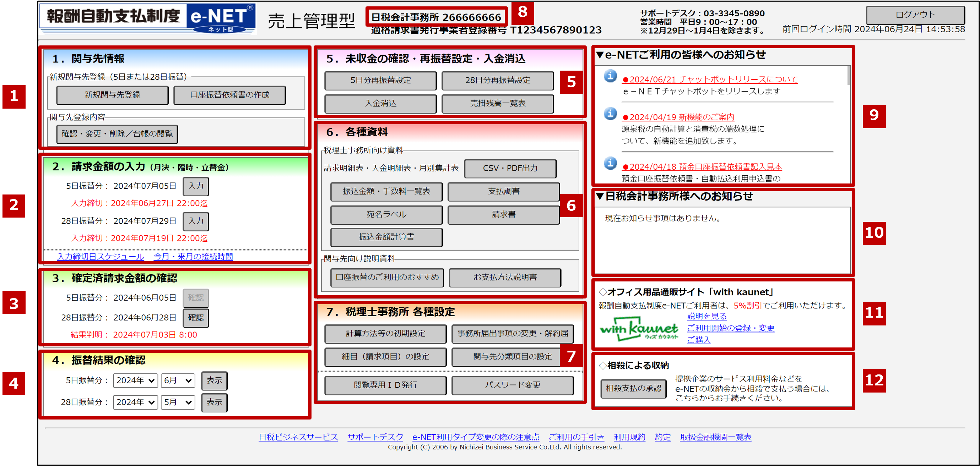980x466 pixels.
Task: Click info icon beside chatbot release notice
Action: pyautogui.click(x=610, y=76)
